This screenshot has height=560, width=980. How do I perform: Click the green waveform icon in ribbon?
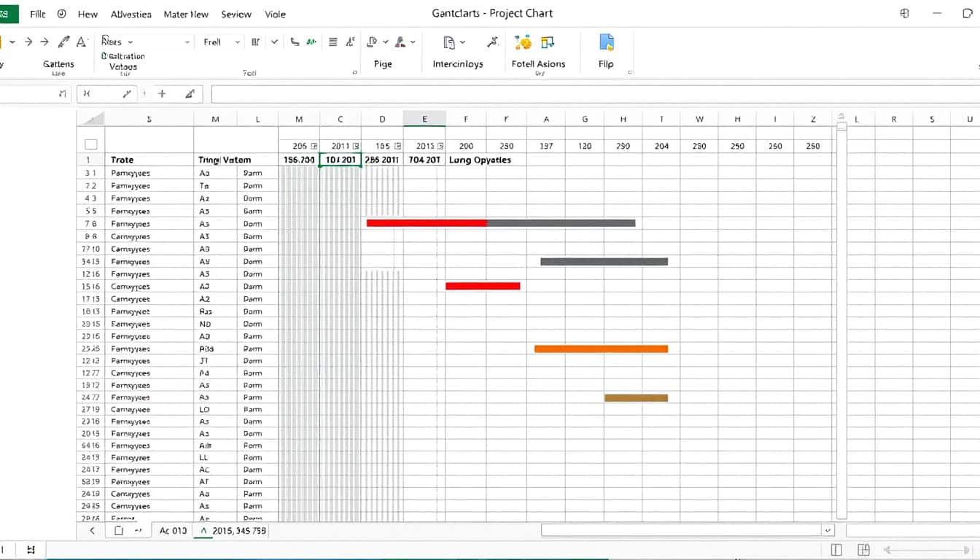tap(311, 42)
